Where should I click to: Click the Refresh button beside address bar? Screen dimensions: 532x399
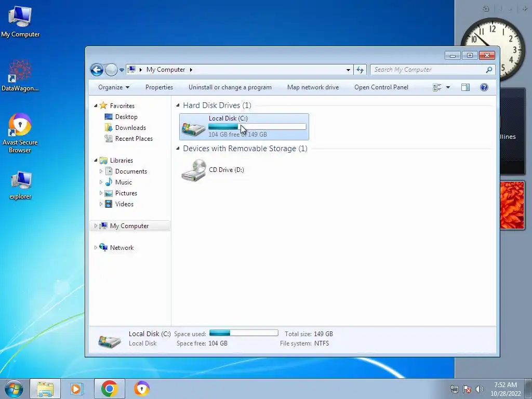tap(360, 70)
